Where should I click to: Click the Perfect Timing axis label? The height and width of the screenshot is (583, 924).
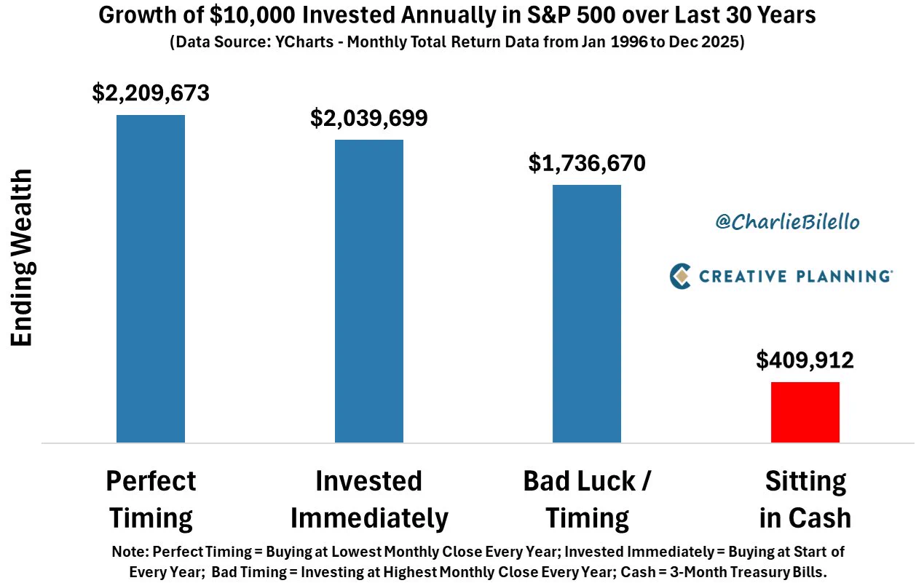(151, 499)
